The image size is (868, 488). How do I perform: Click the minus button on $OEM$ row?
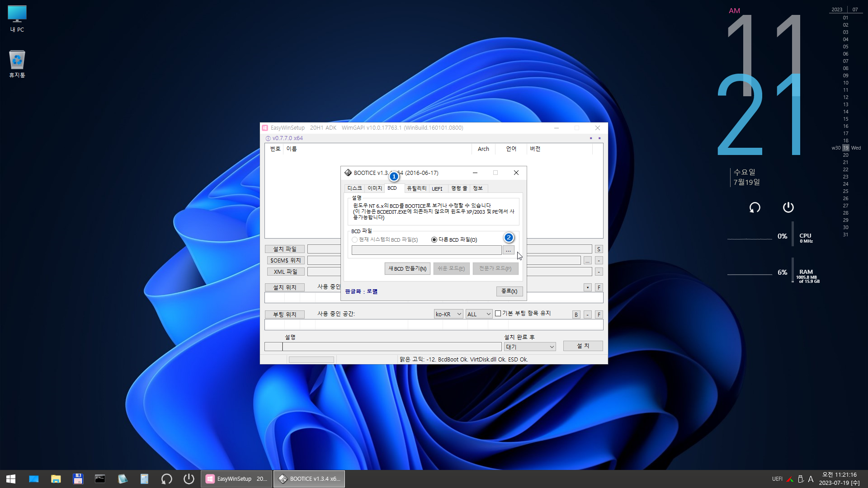[x=599, y=260]
